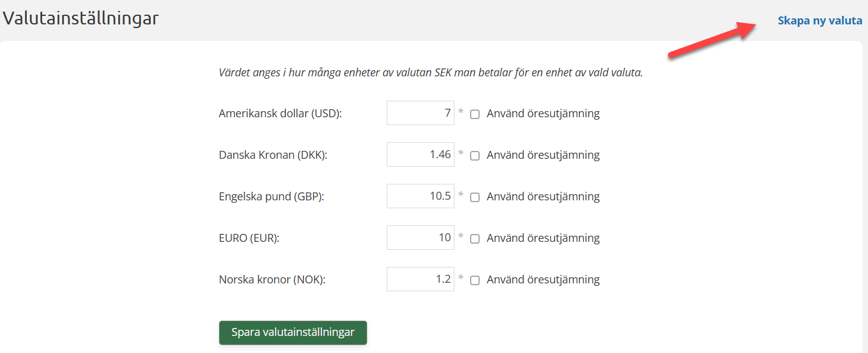This screenshot has height=353, width=868.
Task: Click the Amerikansk dollar (USD) label
Action: (x=280, y=114)
